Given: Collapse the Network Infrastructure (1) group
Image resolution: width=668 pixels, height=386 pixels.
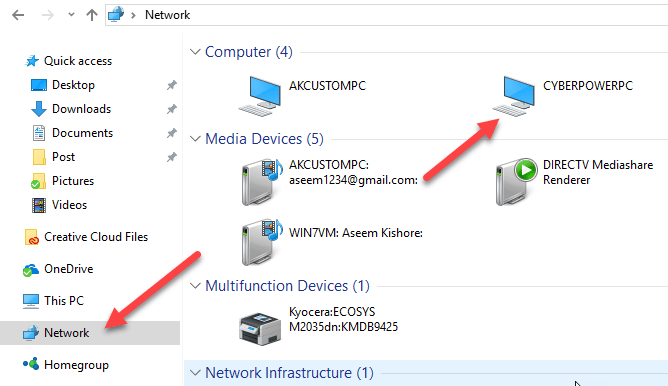Looking at the screenshot, I should tap(195, 373).
